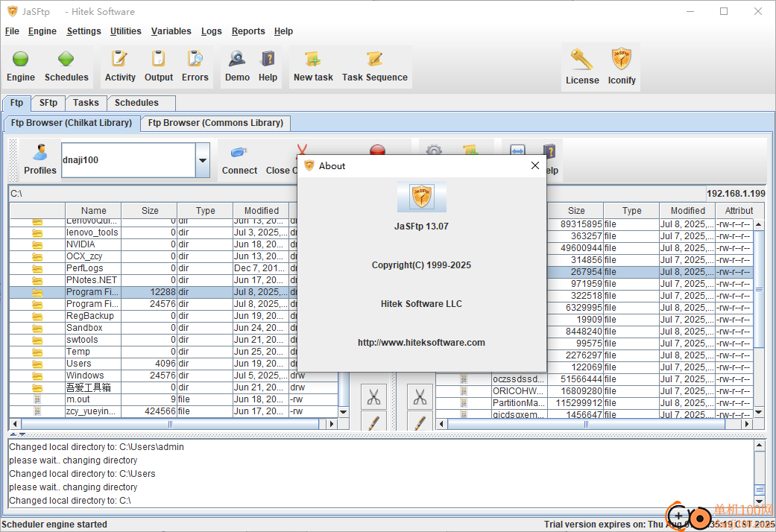Click the dnaji100 profile input field
Screen dimensions: 776x532
pos(129,160)
